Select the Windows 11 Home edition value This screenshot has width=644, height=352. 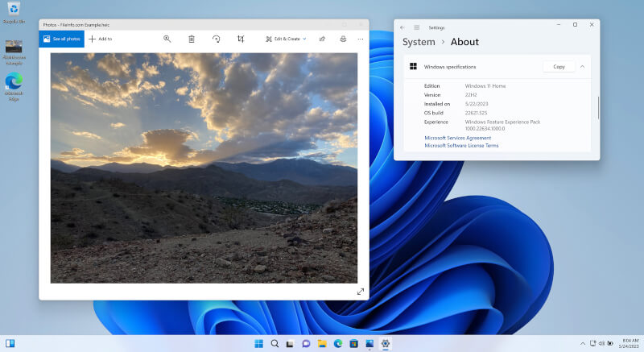click(x=485, y=86)
